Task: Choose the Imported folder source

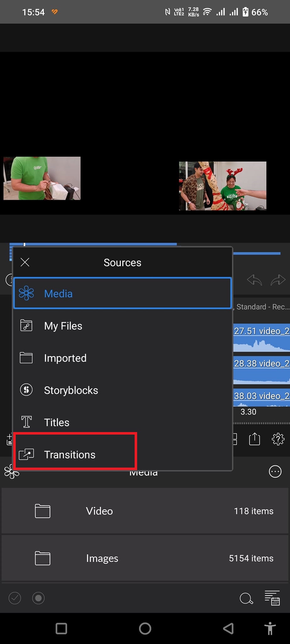Action: [x=122, y=358]
